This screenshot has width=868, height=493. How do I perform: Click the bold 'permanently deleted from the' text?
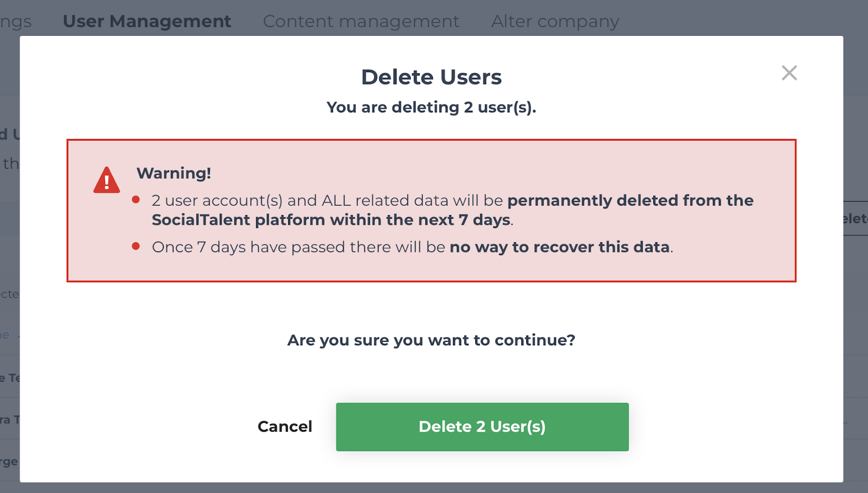(630, 200)
